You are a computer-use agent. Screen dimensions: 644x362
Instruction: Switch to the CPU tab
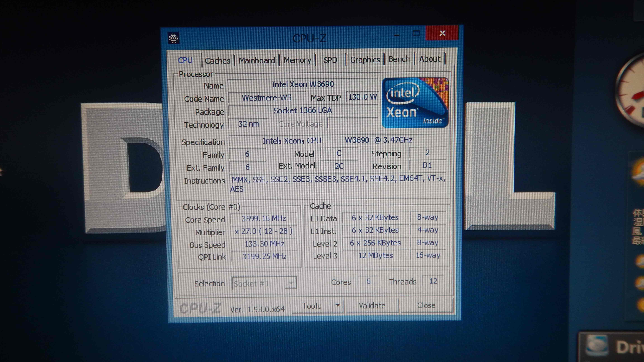(x=185, y=60)
